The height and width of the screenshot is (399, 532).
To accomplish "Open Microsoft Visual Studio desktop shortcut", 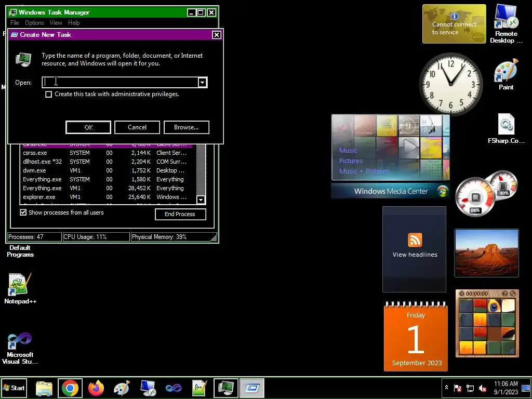I will [x=20, y=348].
